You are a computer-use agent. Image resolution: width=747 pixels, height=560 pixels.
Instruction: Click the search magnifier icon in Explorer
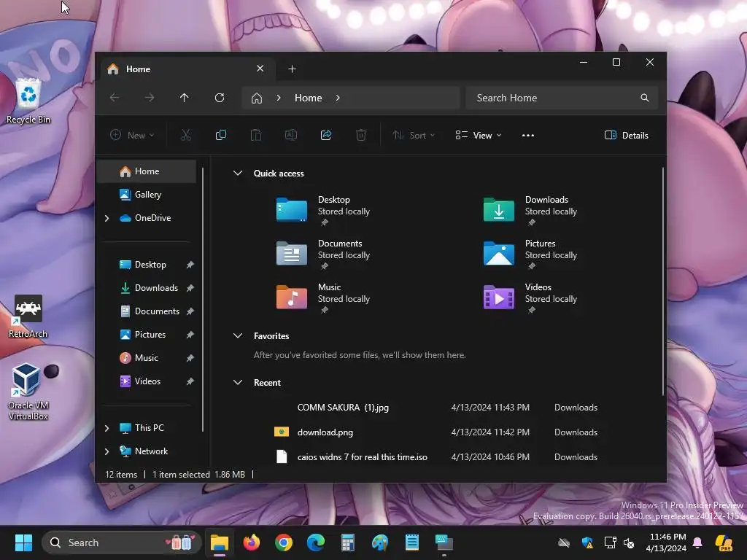tap(645, 98)
